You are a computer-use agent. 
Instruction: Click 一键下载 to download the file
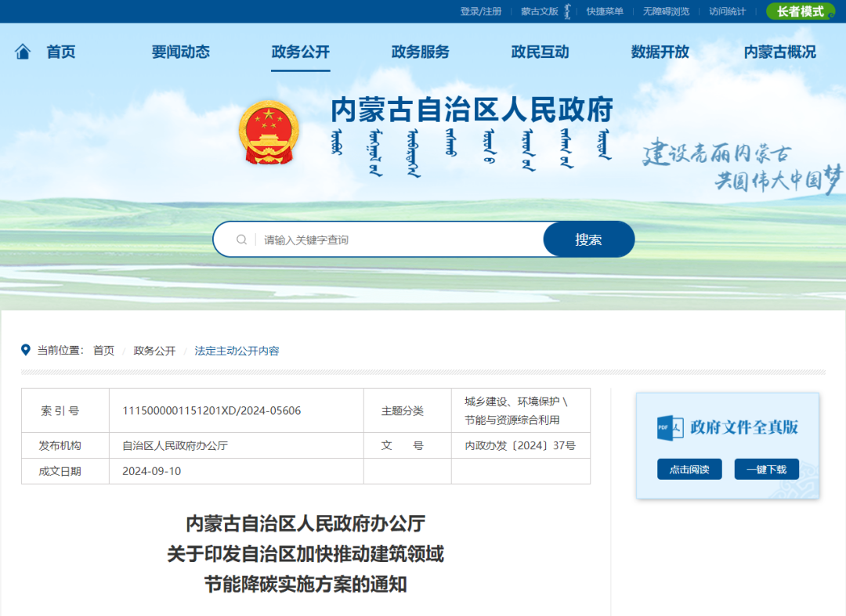point(766,469)
